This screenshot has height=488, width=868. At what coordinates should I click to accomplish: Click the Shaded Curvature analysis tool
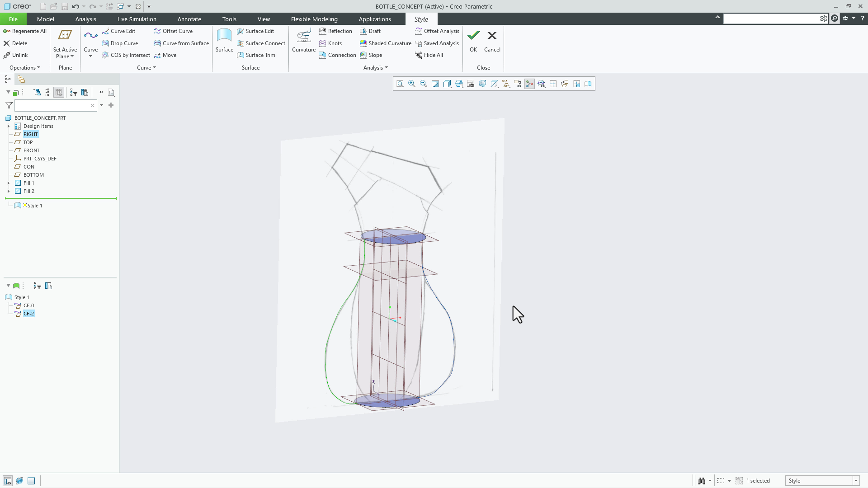coord(386,43)
